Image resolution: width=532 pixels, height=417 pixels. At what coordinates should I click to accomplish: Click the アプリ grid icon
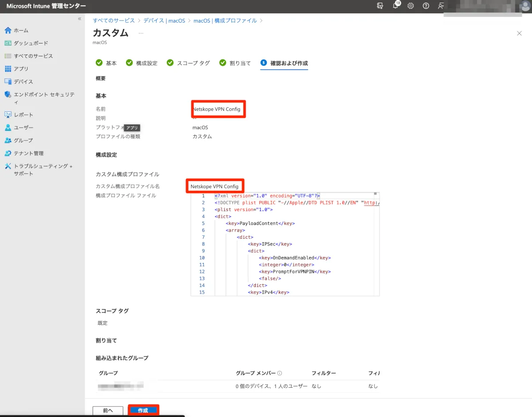[8, 69]
